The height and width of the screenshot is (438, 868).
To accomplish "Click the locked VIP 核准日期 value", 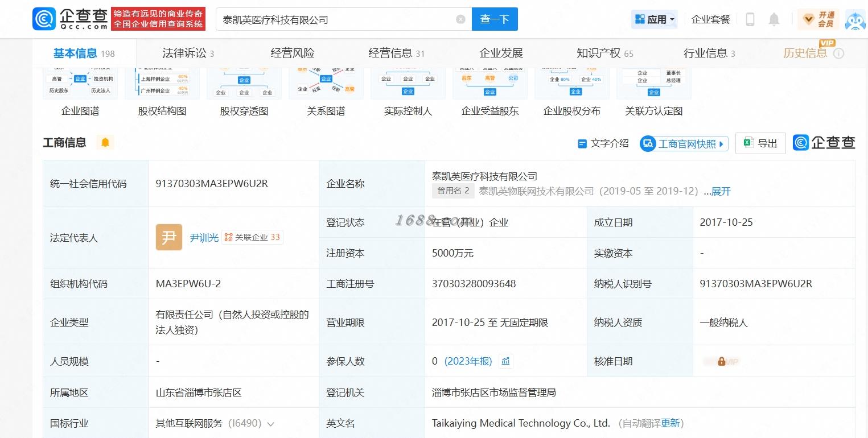I will click(721, 361).
